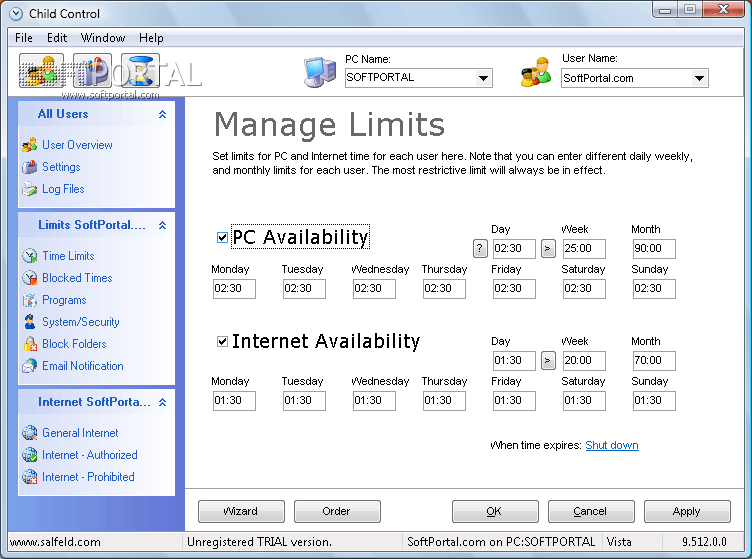Viewport: 752px width, 559px height.
Task: Open the User Name dropdown
Action: (699, 78)
